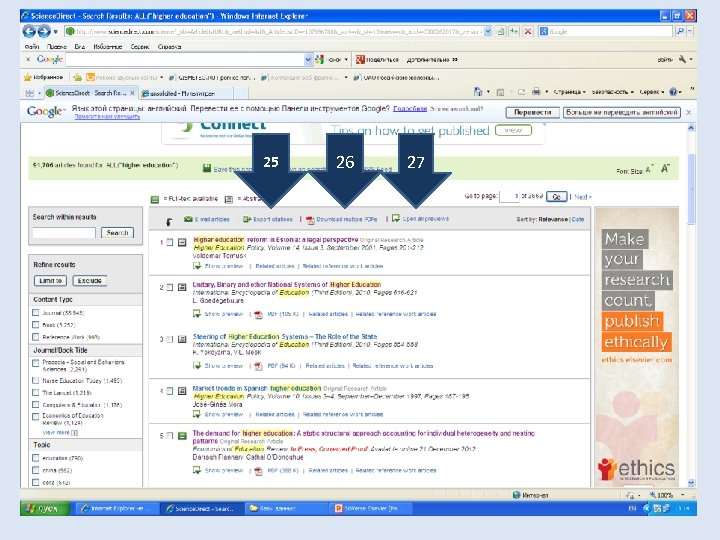Switch to the ScienceDirect Search Results tab
This screenshot has width=720, height=540.
pyautogui.click(x=90, y=93)
